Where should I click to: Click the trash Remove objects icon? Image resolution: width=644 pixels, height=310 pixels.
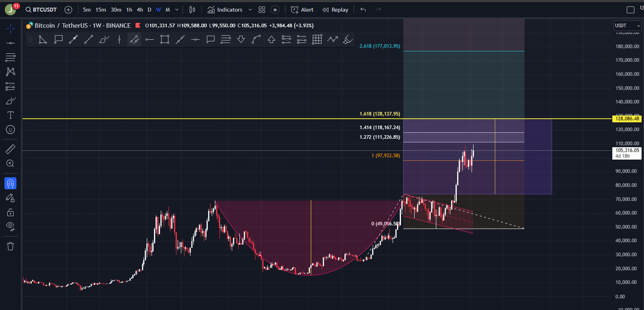[10, 246]
